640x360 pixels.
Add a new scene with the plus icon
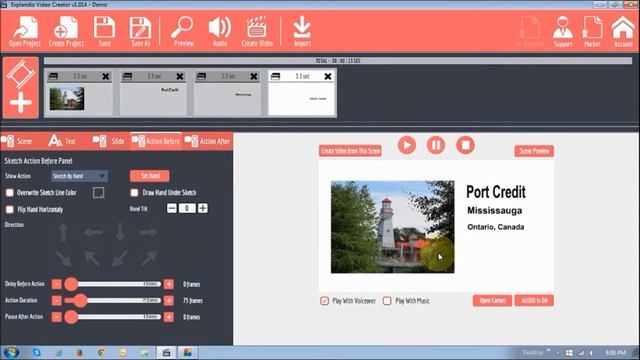[x=21, y=102]
